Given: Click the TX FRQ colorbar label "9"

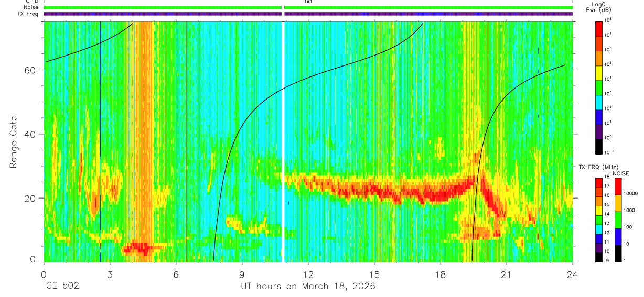Looking at the screenshot, I should 607,260.
